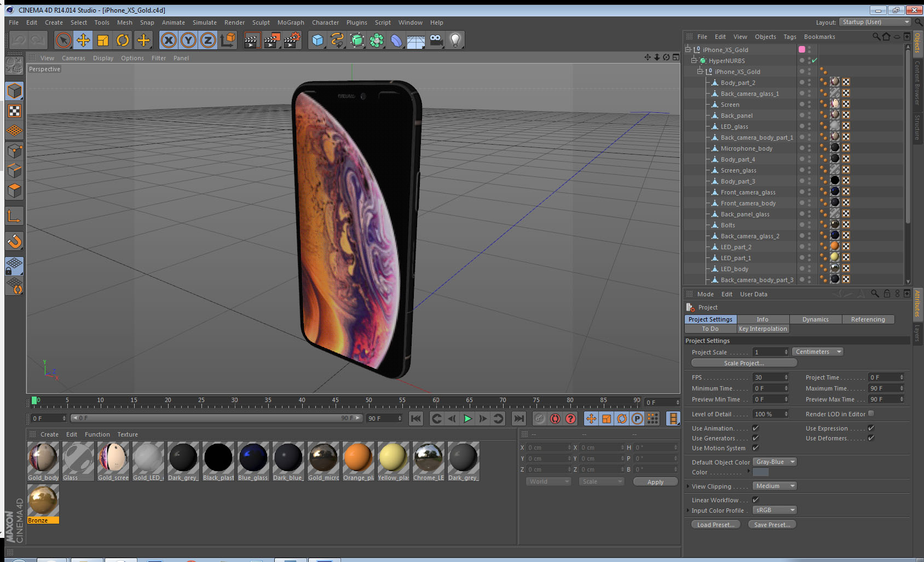The image size is (924, 562).
Task: Open the World coordinate dropdown
Action: click(548, 481)
